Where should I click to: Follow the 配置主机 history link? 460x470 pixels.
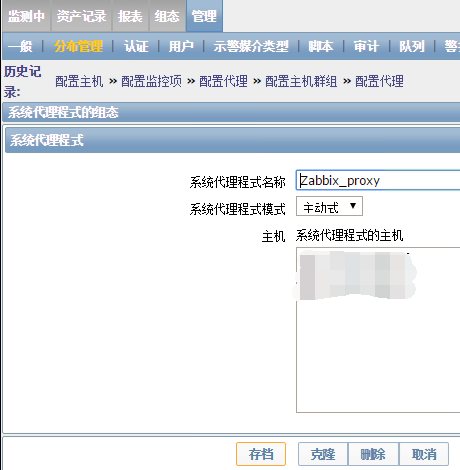(79, 81)
